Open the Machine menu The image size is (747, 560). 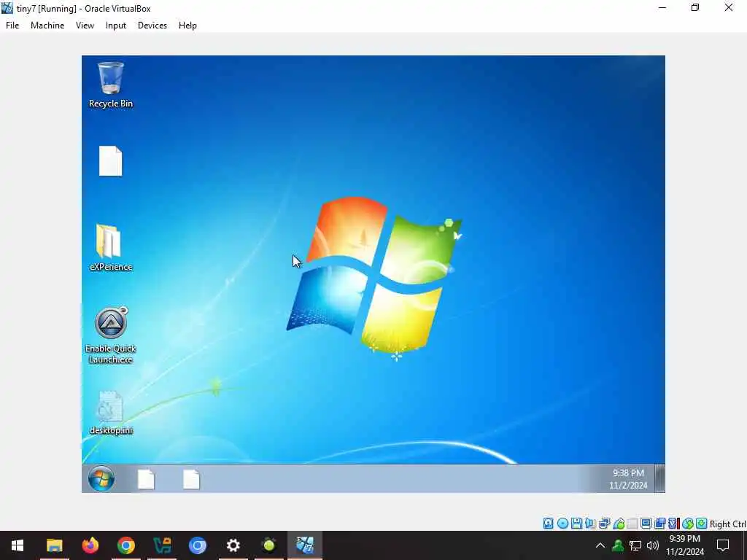(47, 26)
